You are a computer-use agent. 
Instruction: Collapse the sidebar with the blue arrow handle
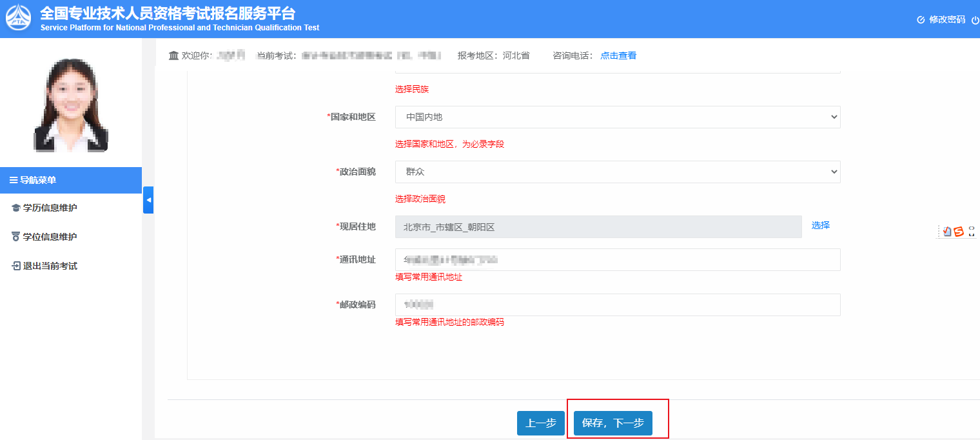click(148, 200)
